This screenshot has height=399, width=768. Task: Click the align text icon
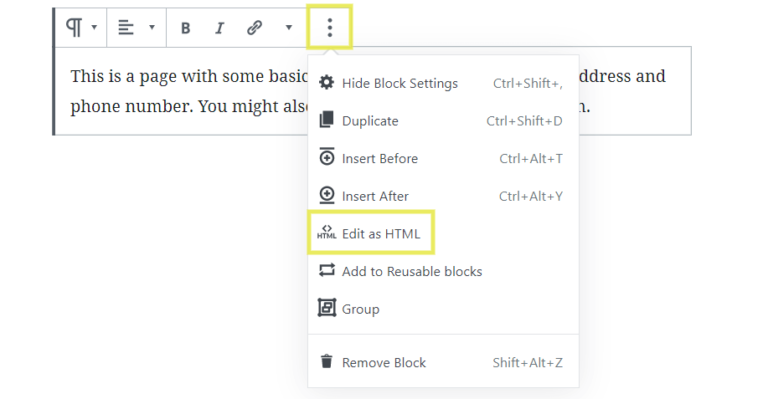coord(126,27)
